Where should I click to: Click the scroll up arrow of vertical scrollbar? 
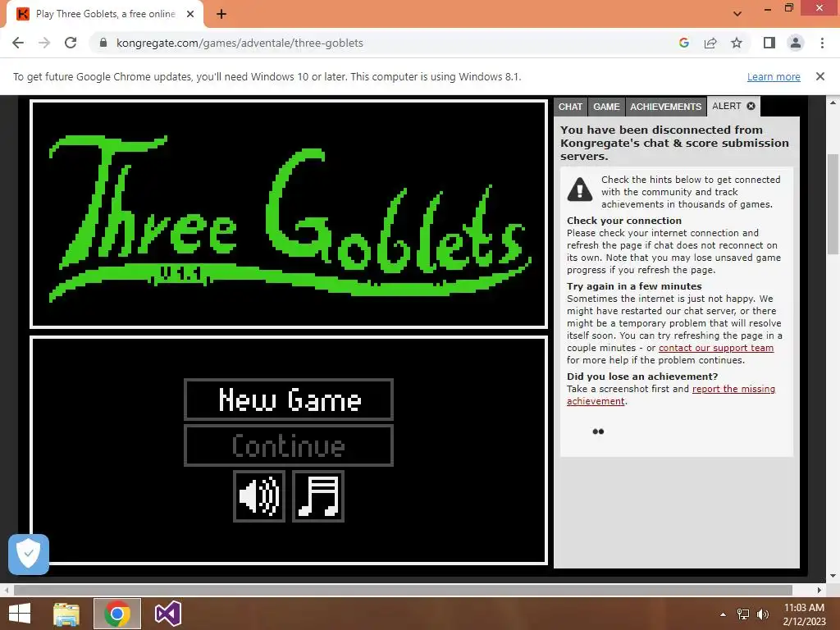[833, 102]
